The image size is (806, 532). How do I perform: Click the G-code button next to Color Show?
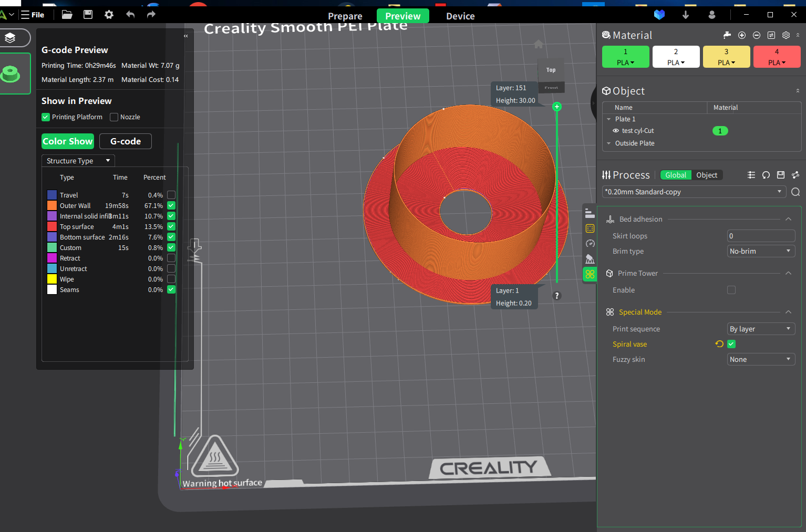pyautogui.click(x=126, y=141)
